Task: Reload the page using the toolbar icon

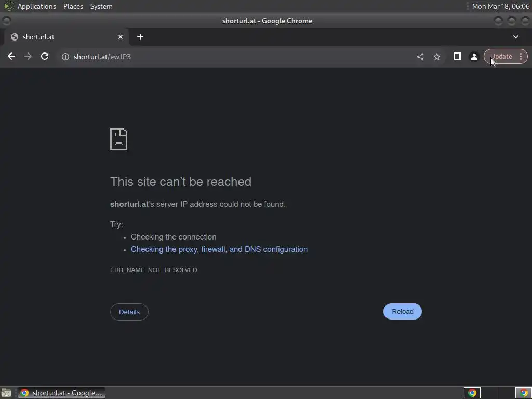Action: (45, 56)
